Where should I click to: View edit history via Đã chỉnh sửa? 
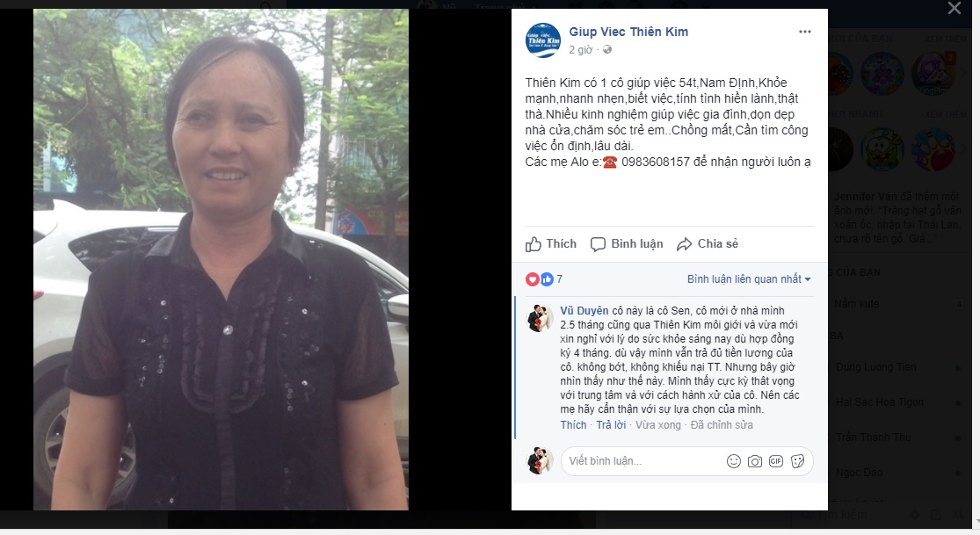pos(722,425)
